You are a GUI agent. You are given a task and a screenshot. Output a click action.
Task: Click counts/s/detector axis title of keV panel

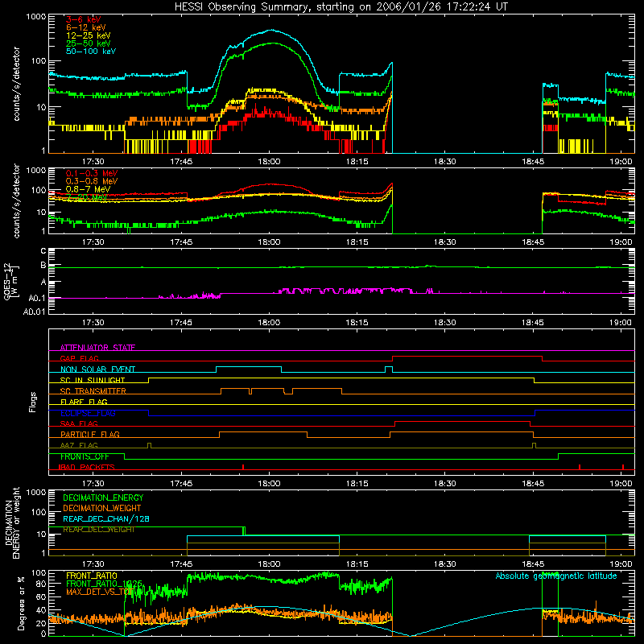(17, 84)
